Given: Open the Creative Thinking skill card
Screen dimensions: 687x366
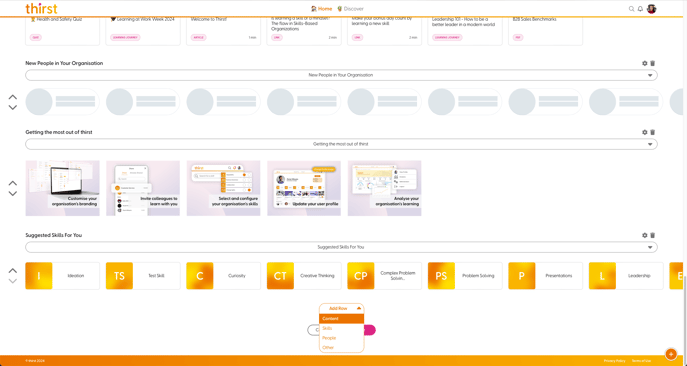Looking at the screenshot, I should [304, 276].
